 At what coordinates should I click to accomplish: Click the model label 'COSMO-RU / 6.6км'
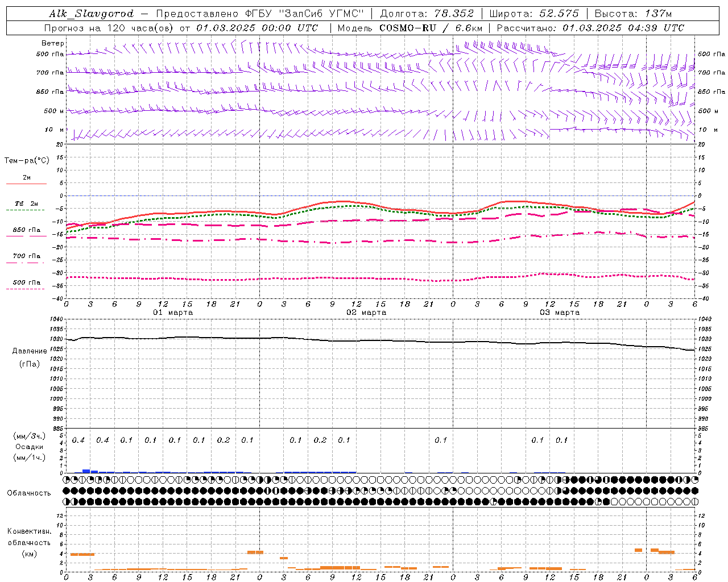[x=431, y=28]
